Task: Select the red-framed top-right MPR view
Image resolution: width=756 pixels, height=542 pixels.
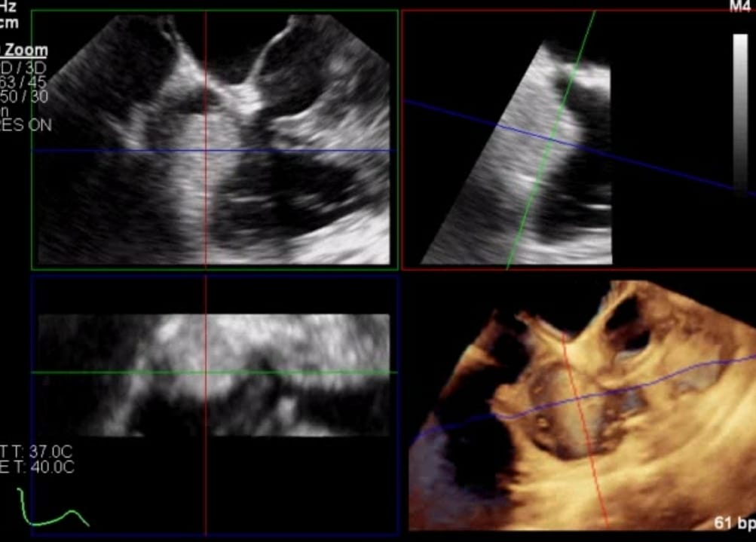Action: click(579, 140)
